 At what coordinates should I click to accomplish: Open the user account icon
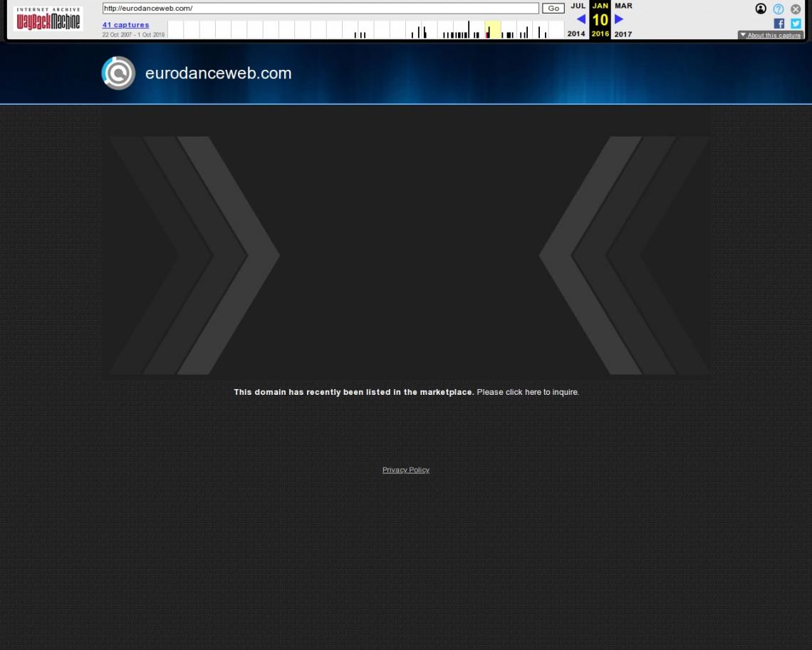(761, 9)
